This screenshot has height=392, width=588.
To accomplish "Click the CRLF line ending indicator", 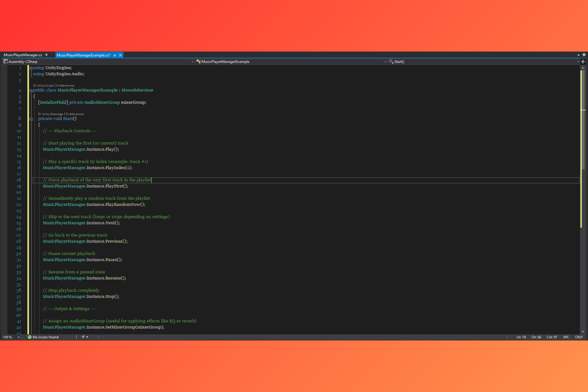I will (579, 337).
